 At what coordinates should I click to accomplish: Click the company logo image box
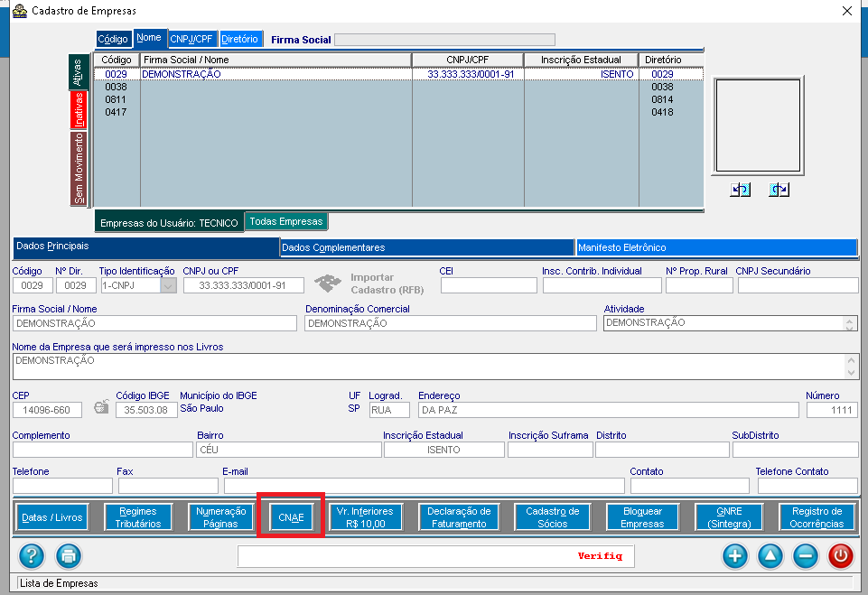pos(758,126)
